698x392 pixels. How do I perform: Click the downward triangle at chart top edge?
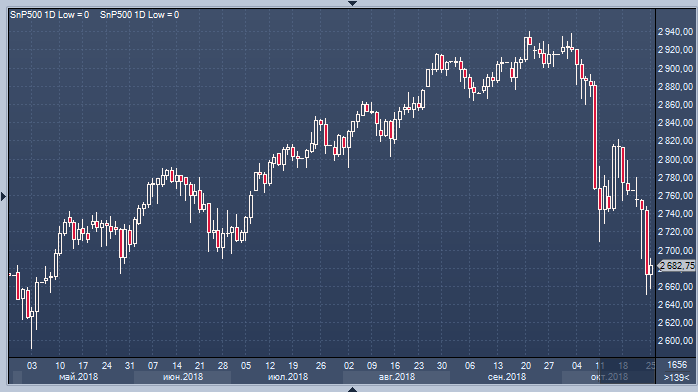(x=352, y=3)
